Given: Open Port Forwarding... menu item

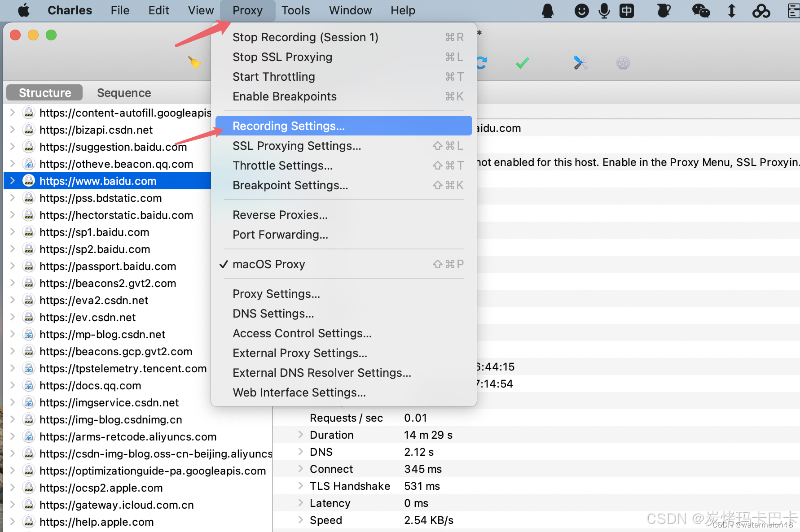Looking at the screenshot, I should tap(343, 235).
